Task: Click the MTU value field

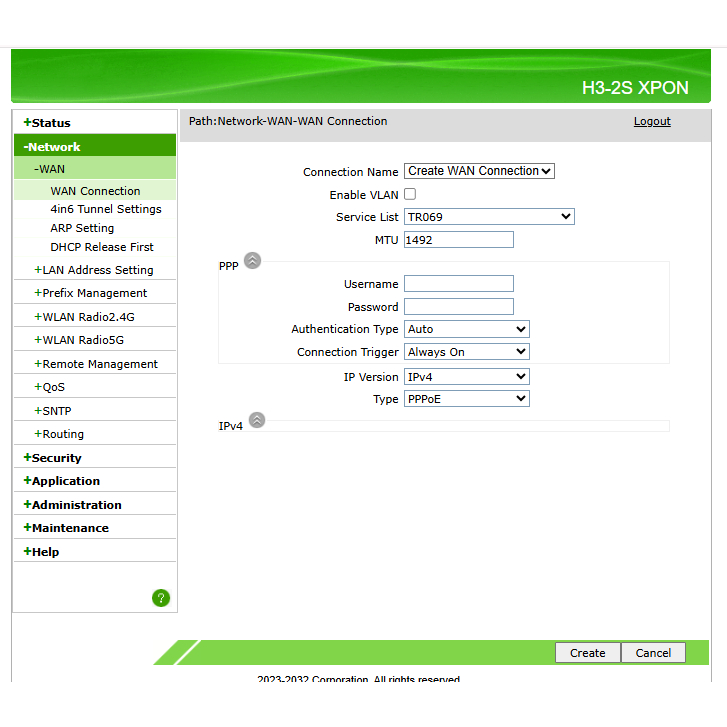Action: pos(458,240)
